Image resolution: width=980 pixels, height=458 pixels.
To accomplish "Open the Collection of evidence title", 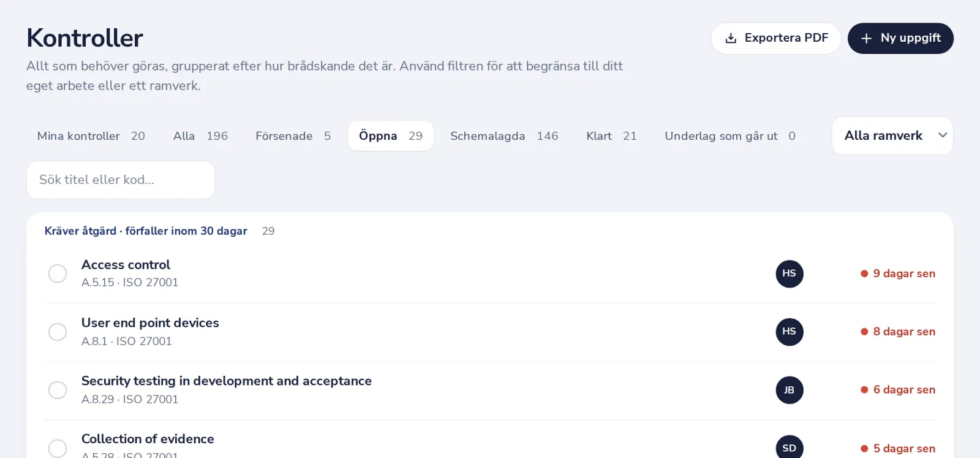I will coord(148,439).
